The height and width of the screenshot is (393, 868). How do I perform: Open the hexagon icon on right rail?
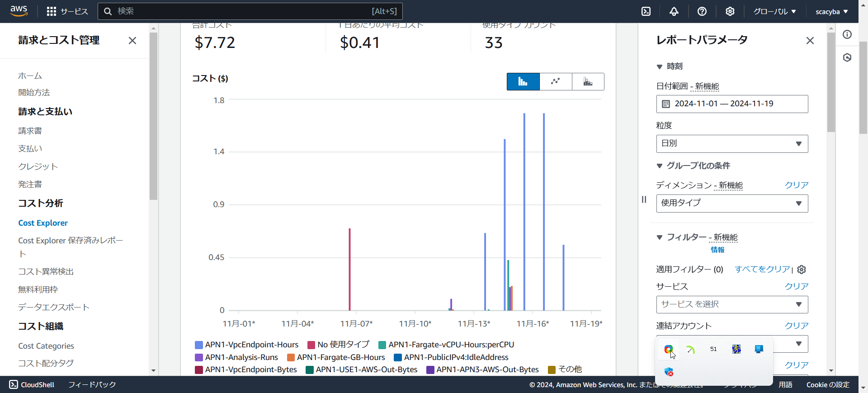(847, 57)
